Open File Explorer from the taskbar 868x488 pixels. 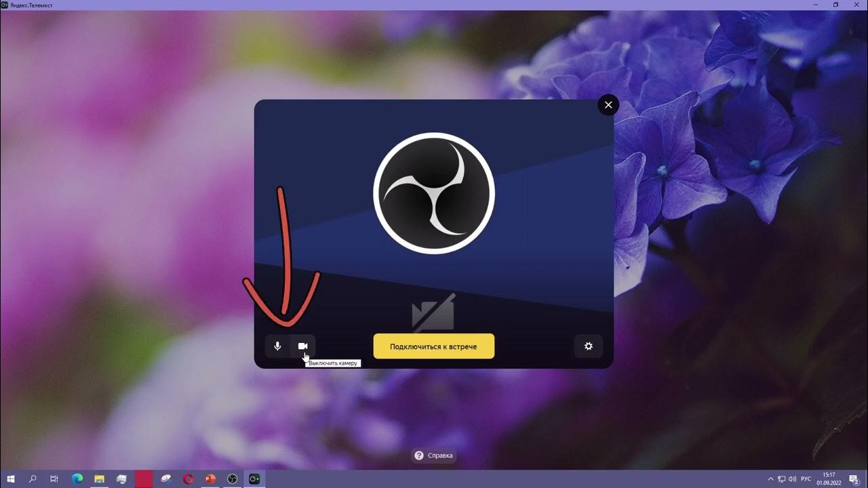[x=99, y=479]
